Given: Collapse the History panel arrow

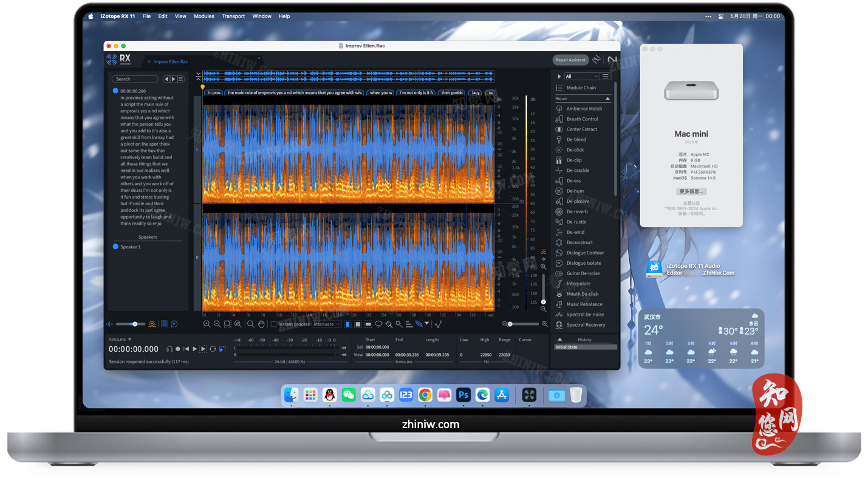Looking at the screenshot, I should pyautogui.click(x=559, y=339).
